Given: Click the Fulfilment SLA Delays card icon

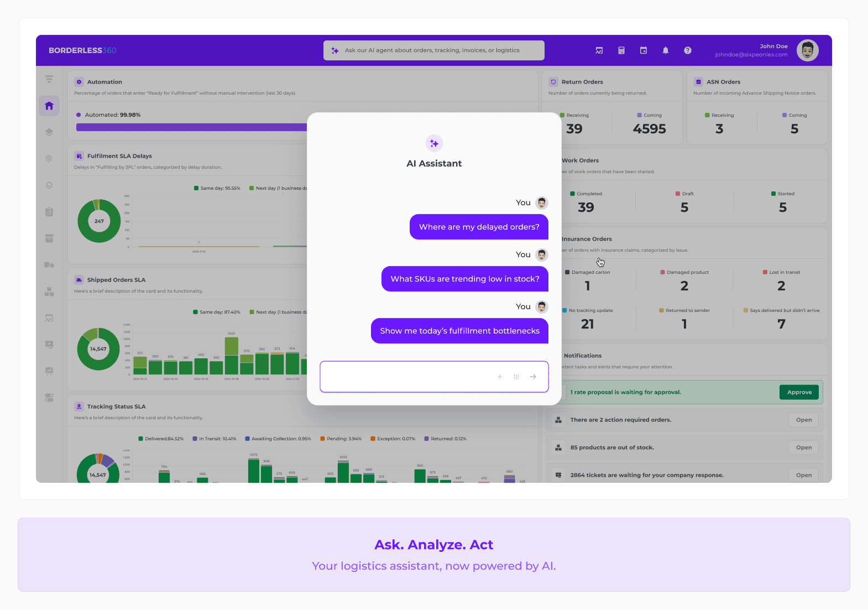Looking at the screenshot, I should [79, 156].
